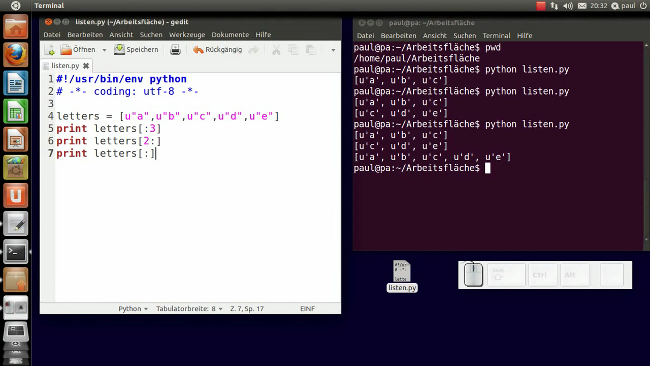
Task: Click code line print letters[2:]
Action: [109, 141]
